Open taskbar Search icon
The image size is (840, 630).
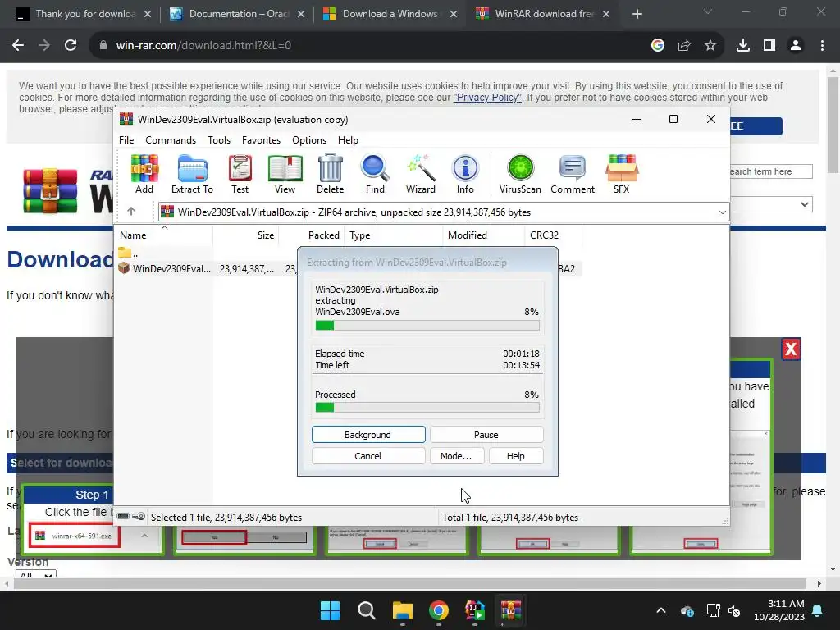click(x=367, y=610)
